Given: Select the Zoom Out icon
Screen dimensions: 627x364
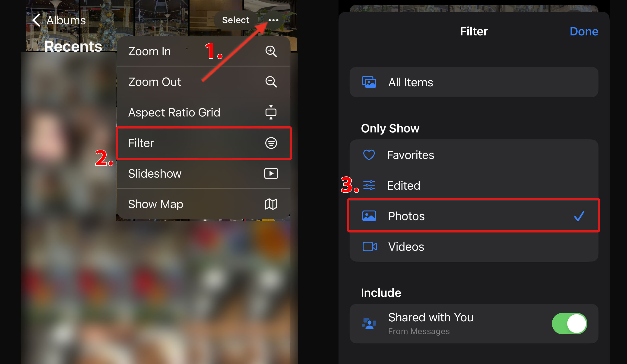Looking at the screenshot, I should point(271,82).
